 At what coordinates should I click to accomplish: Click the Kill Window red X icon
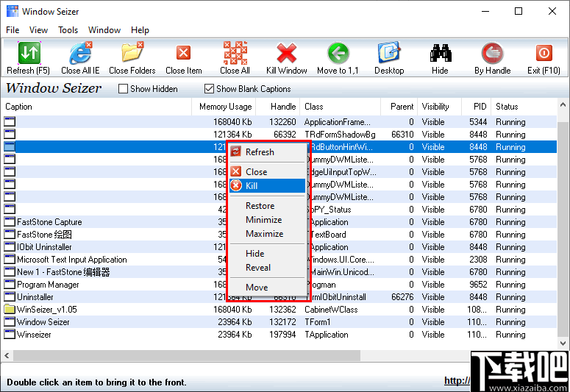pos(286,53)
